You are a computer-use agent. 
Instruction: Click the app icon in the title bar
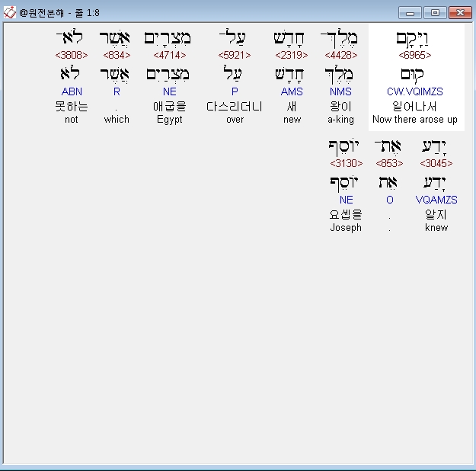pyautogui.click(x=9, y=12)
